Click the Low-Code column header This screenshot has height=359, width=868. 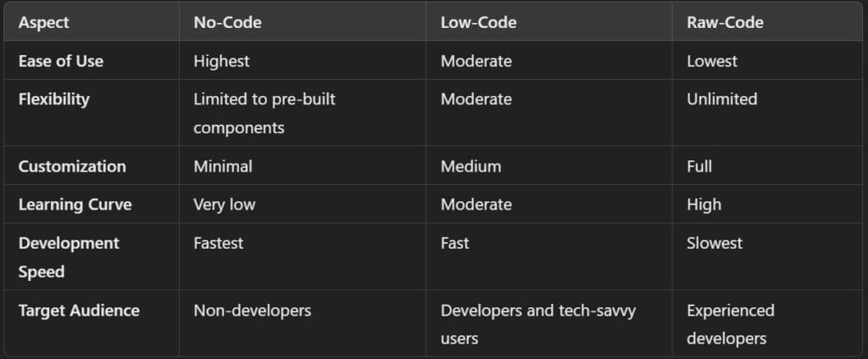pos(477,23)
